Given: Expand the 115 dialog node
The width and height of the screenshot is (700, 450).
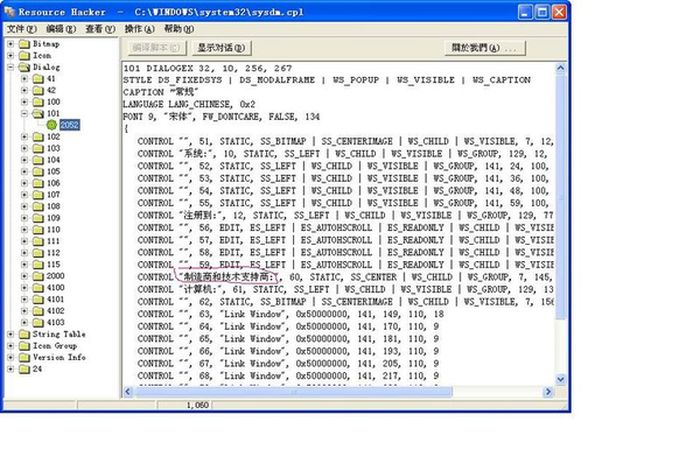Looking at the screenshot, I should point(25,264).
